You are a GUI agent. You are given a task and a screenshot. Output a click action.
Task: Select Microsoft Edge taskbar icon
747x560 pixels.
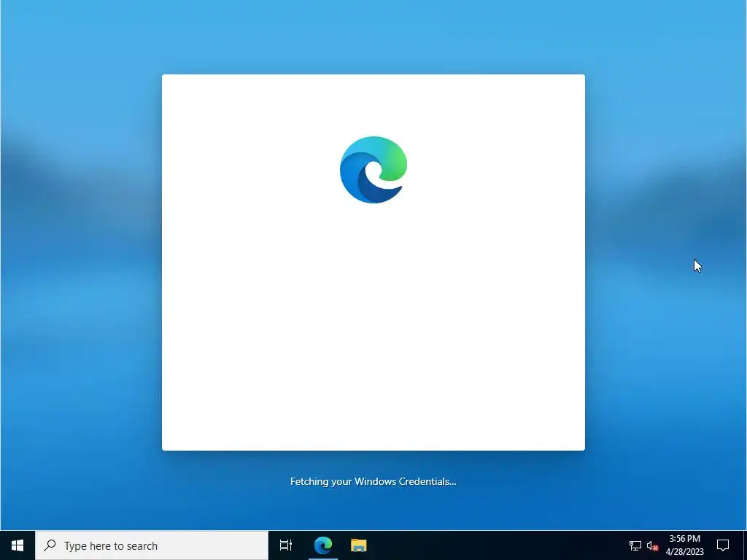323,545
